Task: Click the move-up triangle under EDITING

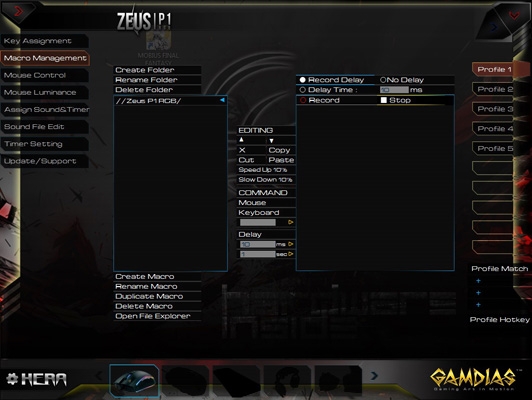Action: (241, 140)
